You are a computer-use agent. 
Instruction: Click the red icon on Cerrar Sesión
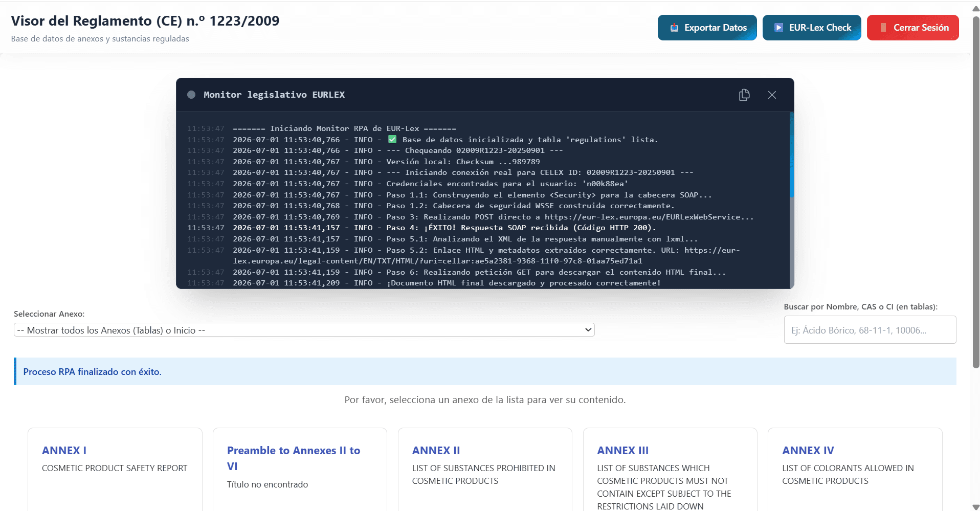click(883, 28)
